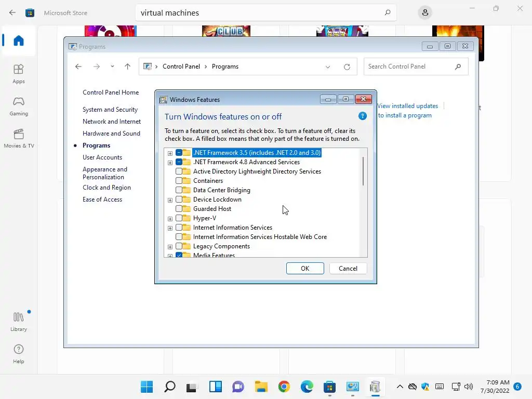Open Microsoft Store Home sidebar icon

pos(19,41)
